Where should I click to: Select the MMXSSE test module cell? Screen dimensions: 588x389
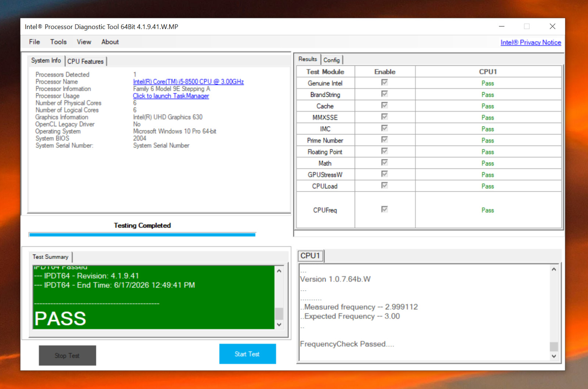coord(326,118)
